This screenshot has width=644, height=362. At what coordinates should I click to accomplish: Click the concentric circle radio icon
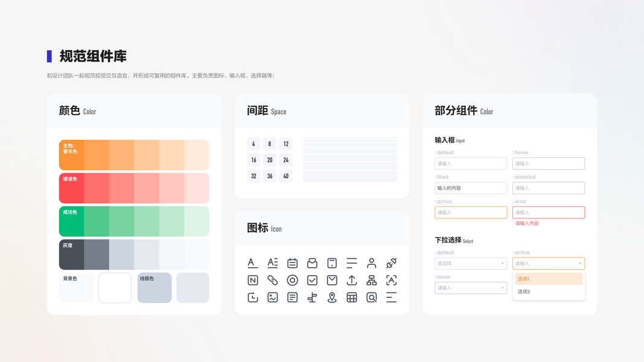point(292,281)
